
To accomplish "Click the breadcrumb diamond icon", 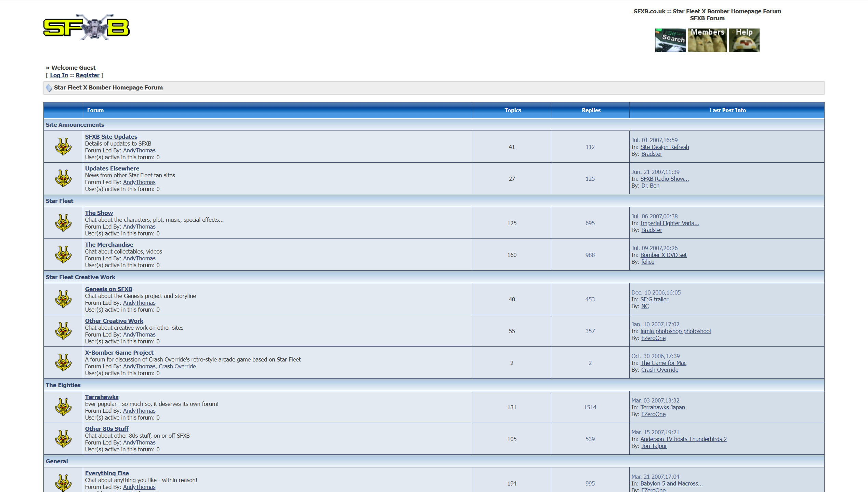I will (x=49, y=88).
